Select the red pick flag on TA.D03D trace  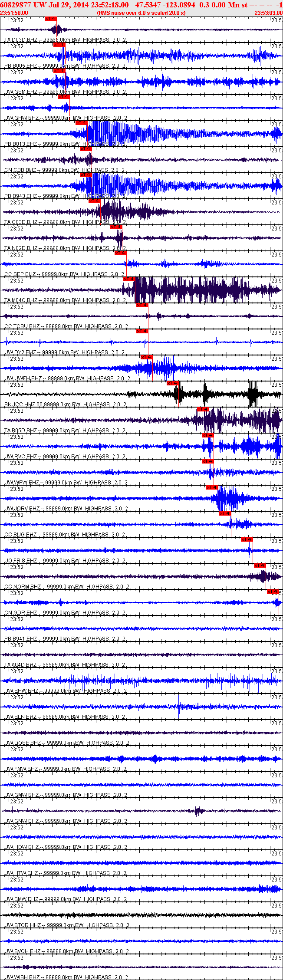51,19
